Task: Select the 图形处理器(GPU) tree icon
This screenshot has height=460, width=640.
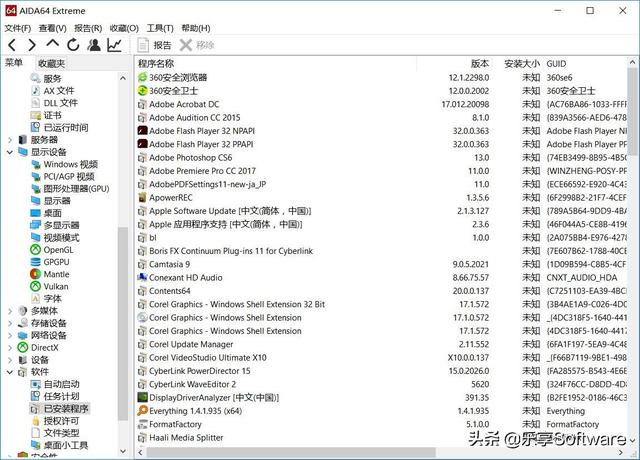Action: click(36, 189)
